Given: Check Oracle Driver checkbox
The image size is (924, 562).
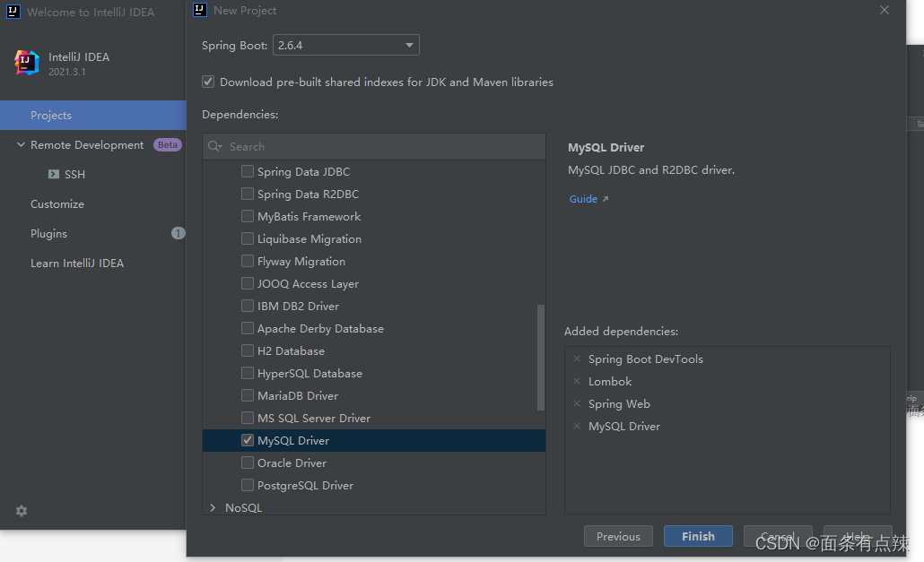Looking at the screenshot, I should click(x=248, y=463).
